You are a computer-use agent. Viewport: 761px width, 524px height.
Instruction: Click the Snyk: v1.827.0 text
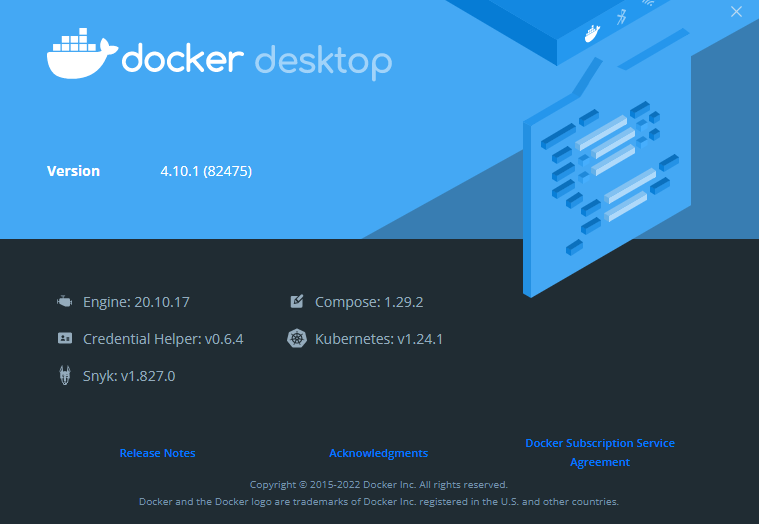pos(129,376)
